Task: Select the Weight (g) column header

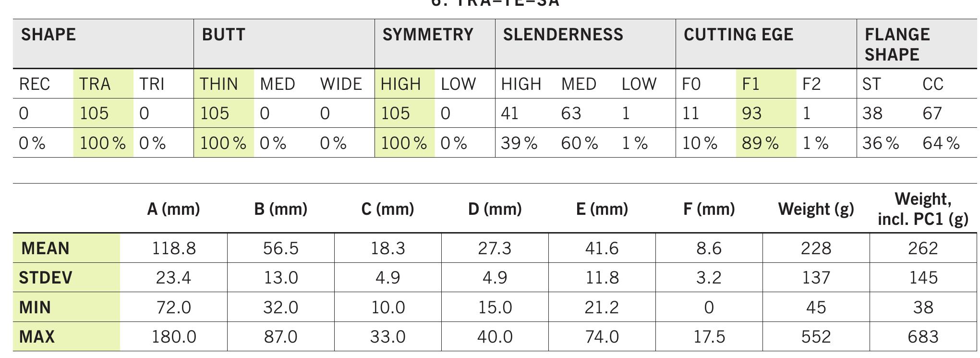Action: (x=816, y=209)
